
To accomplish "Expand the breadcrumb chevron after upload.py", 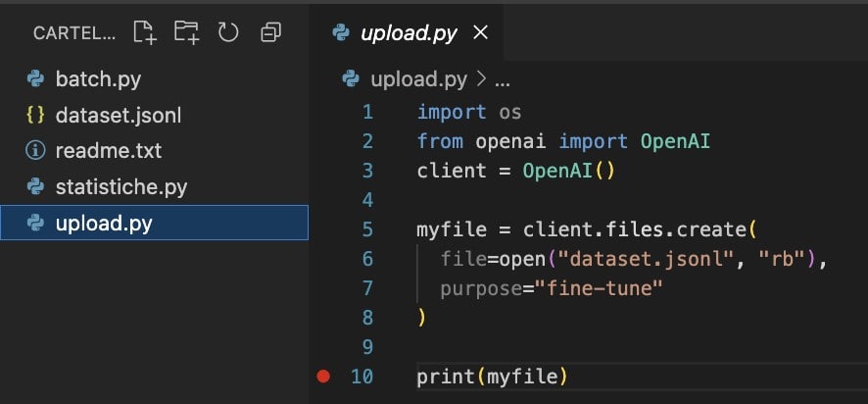I will click(x=481, y=78).
